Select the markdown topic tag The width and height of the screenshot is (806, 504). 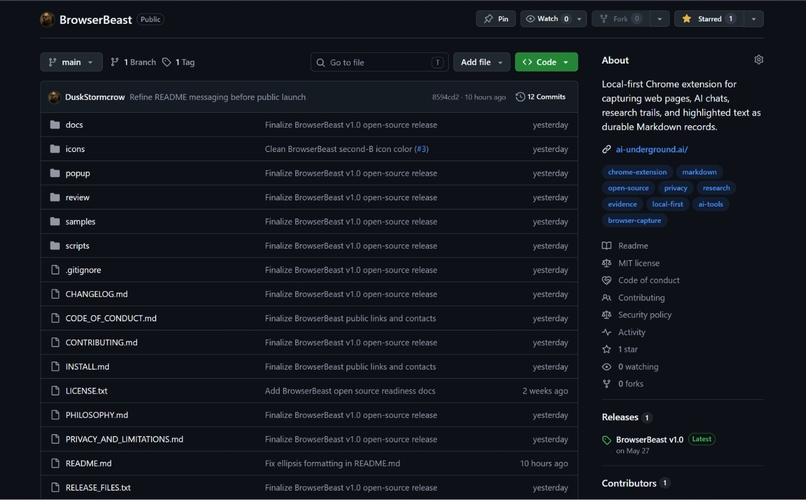click(x=699, y=172)
